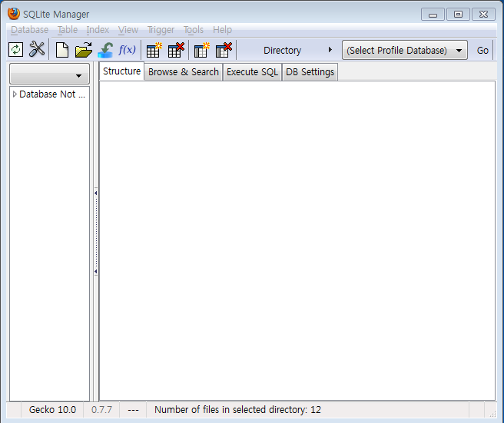This screenshot has height=423, width=504.
Task: Switch to the Structure tab
Action: 121,71
